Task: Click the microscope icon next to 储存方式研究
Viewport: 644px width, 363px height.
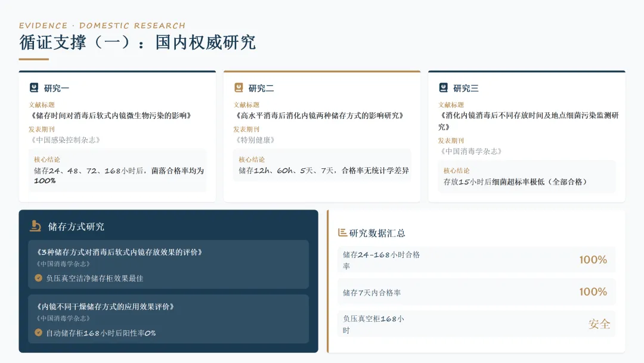Action: coord(36,226)
